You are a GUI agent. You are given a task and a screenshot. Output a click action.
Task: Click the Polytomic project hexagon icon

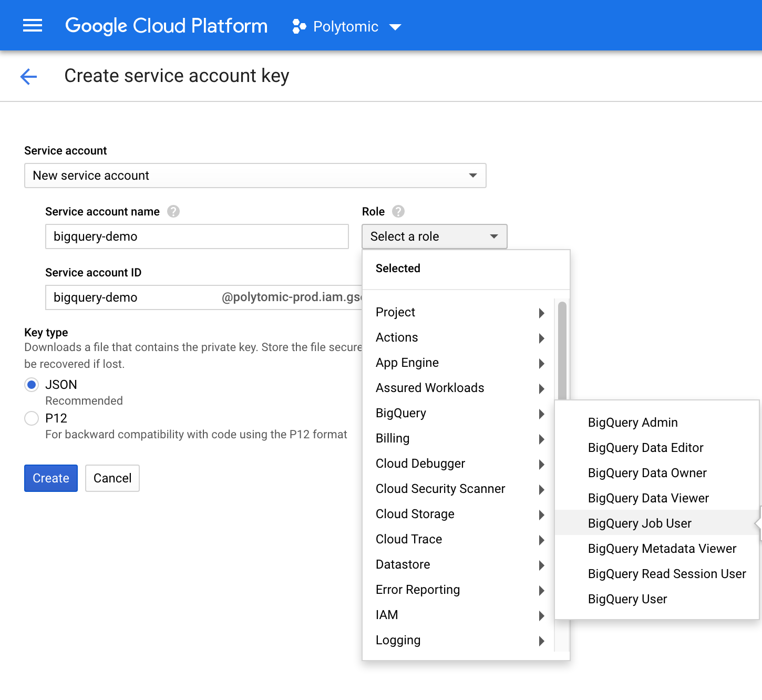tap(299, 27)
